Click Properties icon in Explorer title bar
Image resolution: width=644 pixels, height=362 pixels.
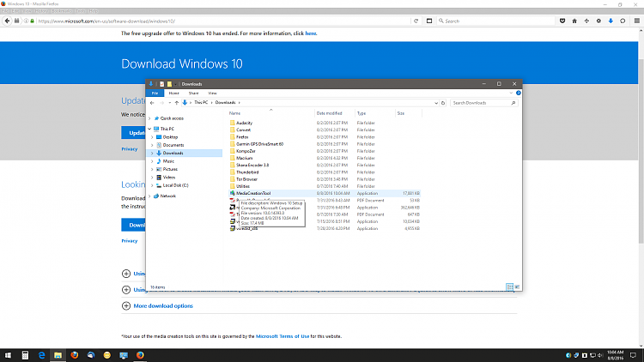[x=161, y=84]
